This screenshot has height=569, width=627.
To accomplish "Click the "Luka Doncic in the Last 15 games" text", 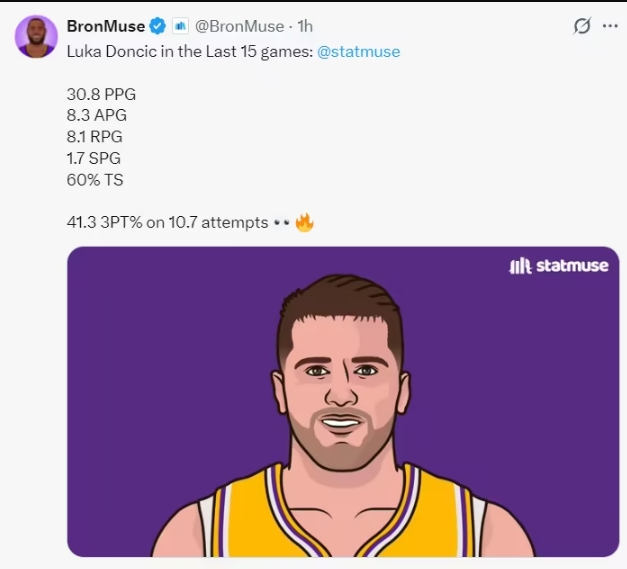I will point(188,51).
